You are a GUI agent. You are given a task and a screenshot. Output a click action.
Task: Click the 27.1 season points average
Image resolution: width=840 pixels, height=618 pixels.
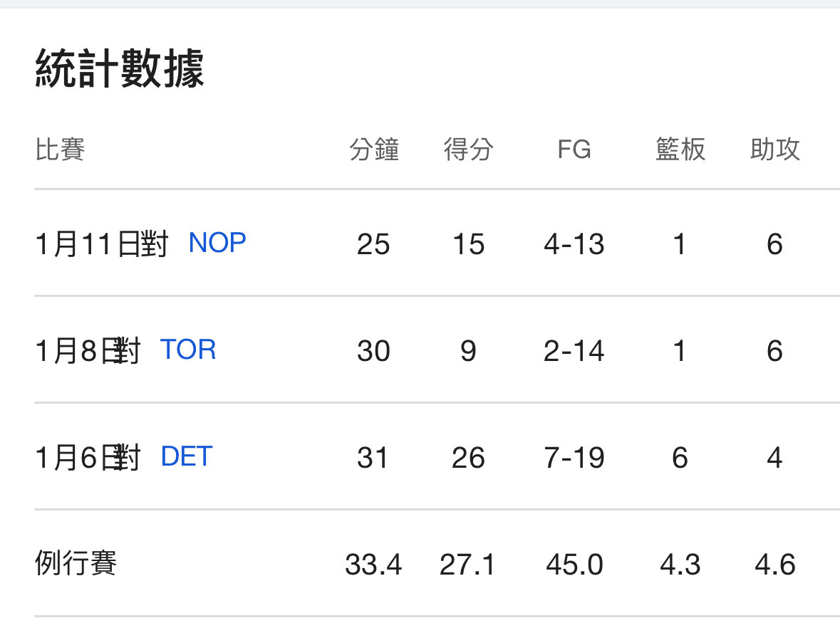[468, 565]
